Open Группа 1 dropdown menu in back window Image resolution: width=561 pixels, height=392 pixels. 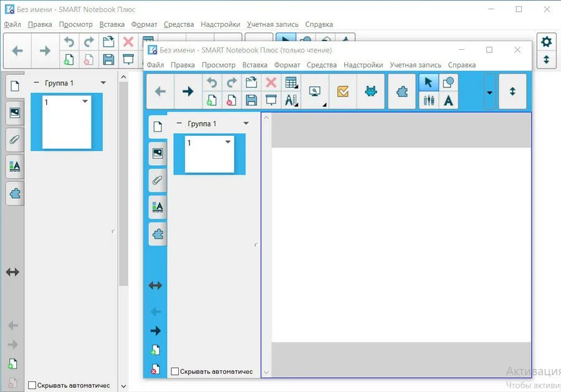pyautogui.click(x=103, y=83)
